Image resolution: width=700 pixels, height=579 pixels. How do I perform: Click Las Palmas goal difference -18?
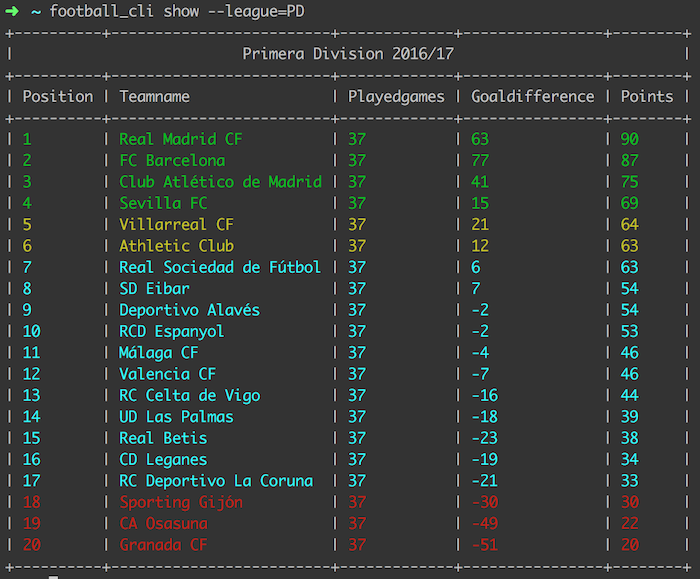coord(485,417)
